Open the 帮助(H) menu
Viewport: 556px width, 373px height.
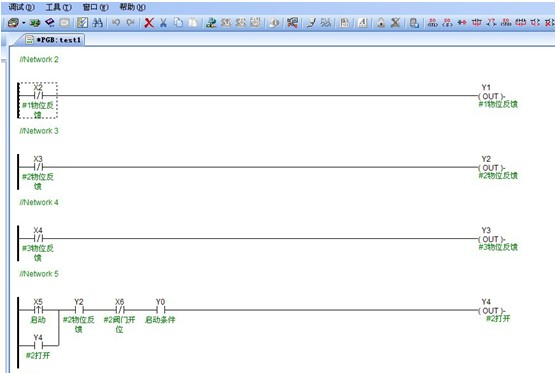(133, 7)
